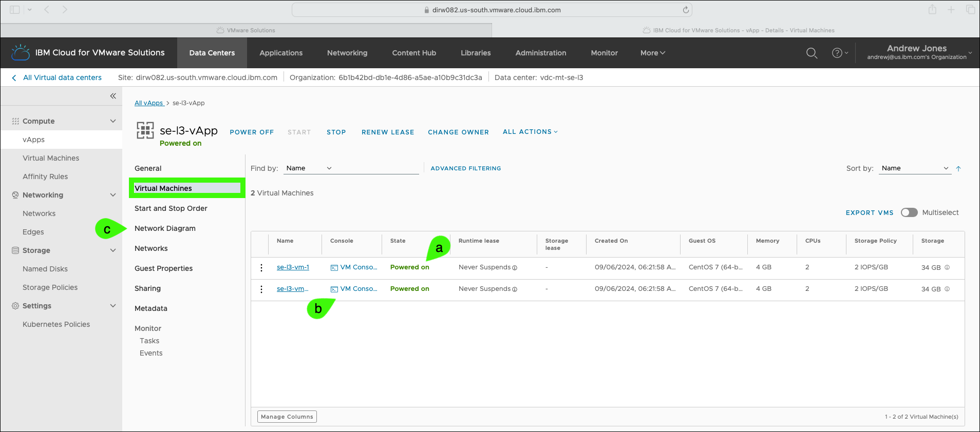Screen dimensions: 980x432
Task: Click CHANGE OWNER
Action: 459,132
